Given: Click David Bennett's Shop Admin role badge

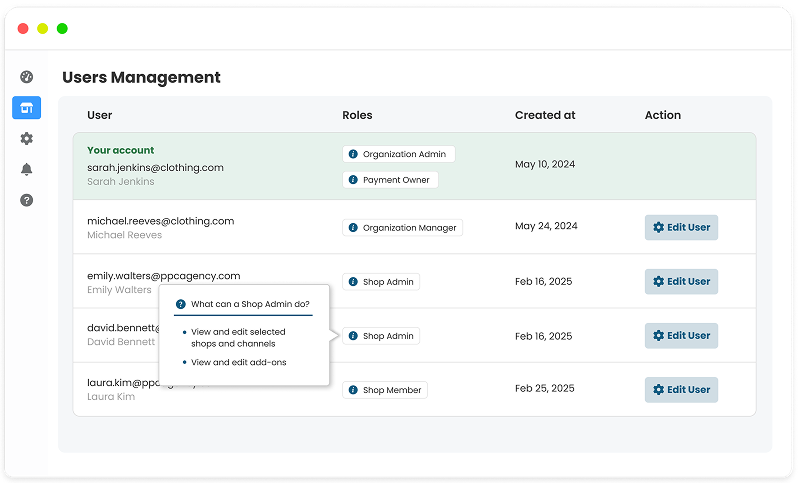Looking at the screenshot, I should (381, 336).
